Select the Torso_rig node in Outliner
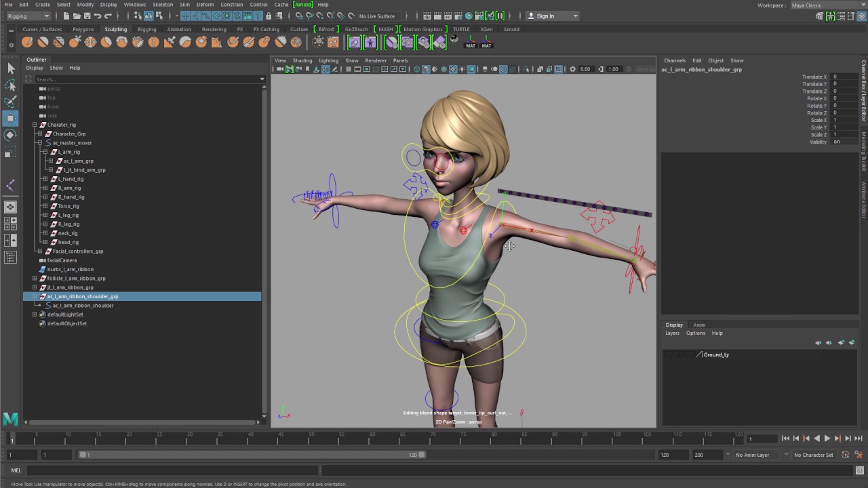The image size is (868, 488). point(68,206)
